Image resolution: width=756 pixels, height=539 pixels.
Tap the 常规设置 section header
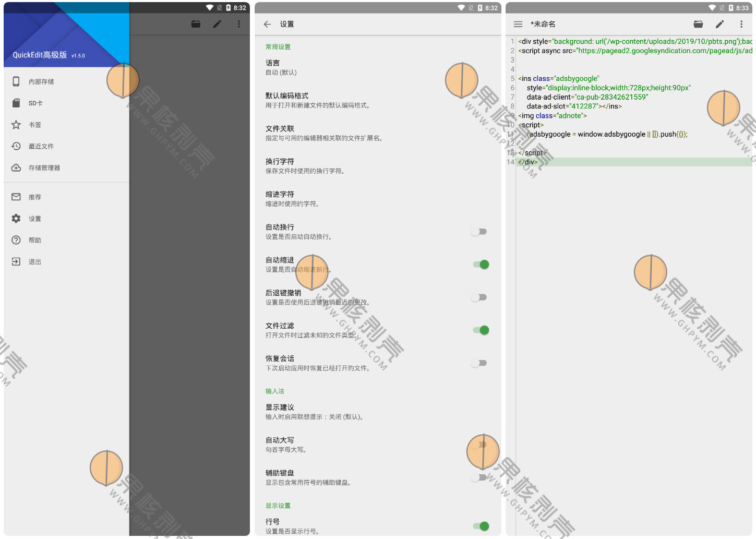[278, 46]
